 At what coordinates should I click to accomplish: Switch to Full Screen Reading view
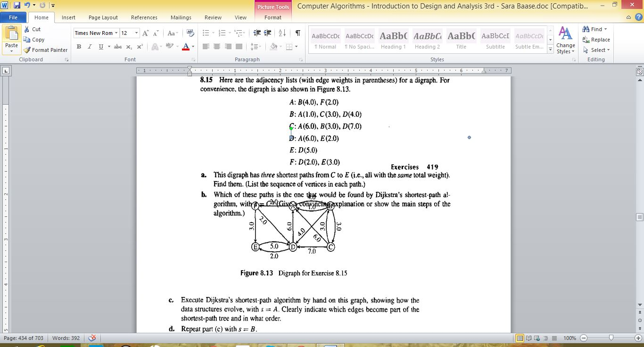tap(529, 338)
